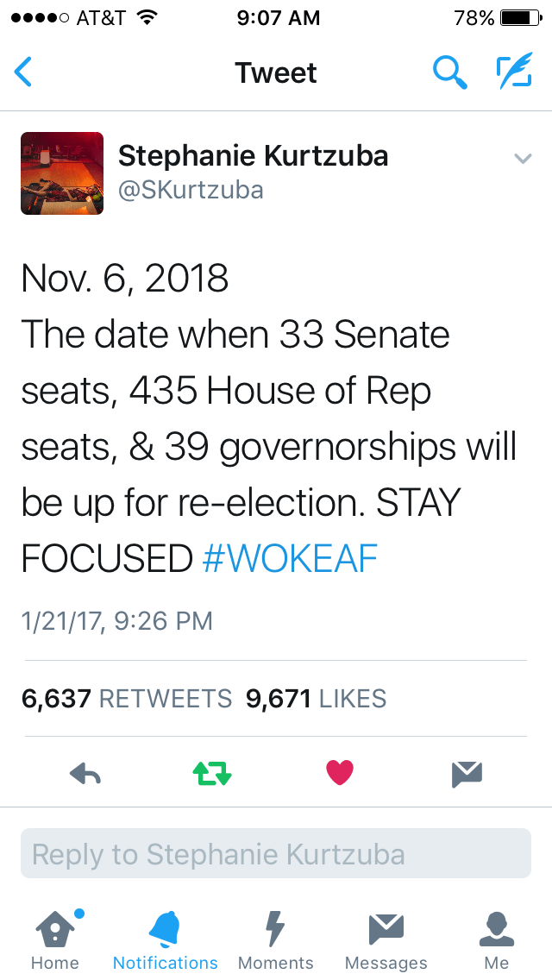Unlike the tweet with the red heart
The width and height of the screenshot is (552, 980).
[x=340, y=774]
